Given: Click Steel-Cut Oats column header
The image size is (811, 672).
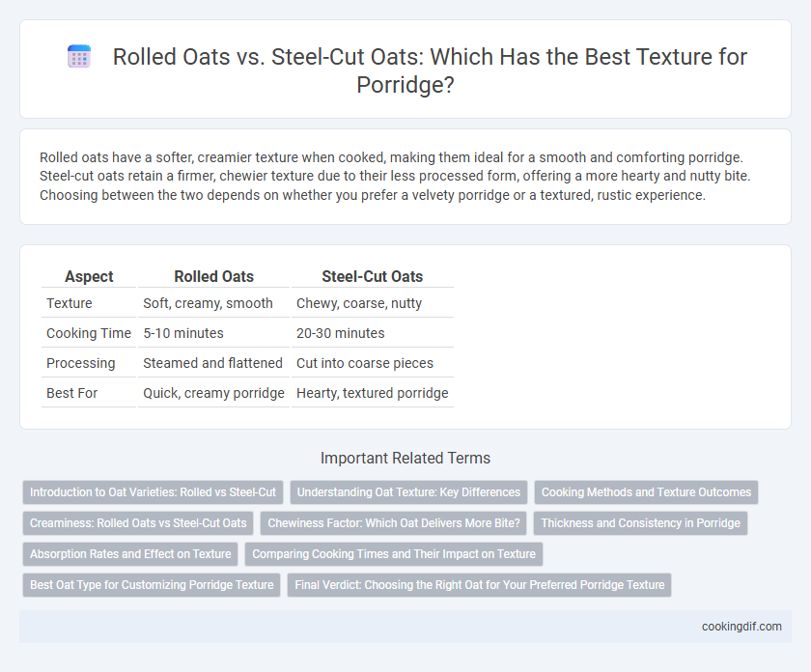Looking at the screenshot, I should pos(373,276).
